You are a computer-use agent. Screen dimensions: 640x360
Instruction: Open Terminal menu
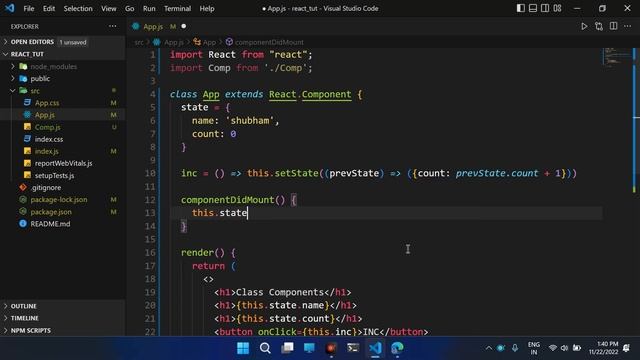click(x=177, y=8)
